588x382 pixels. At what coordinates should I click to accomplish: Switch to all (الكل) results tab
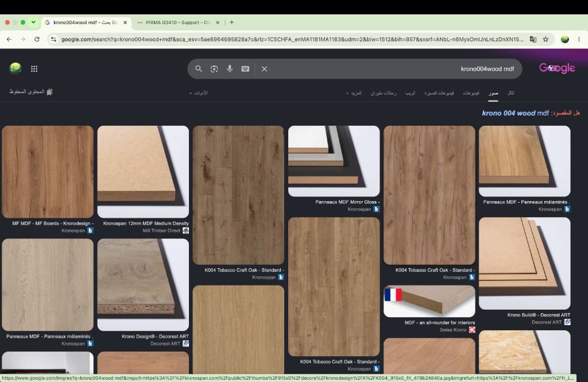click(x=510, y=92)
